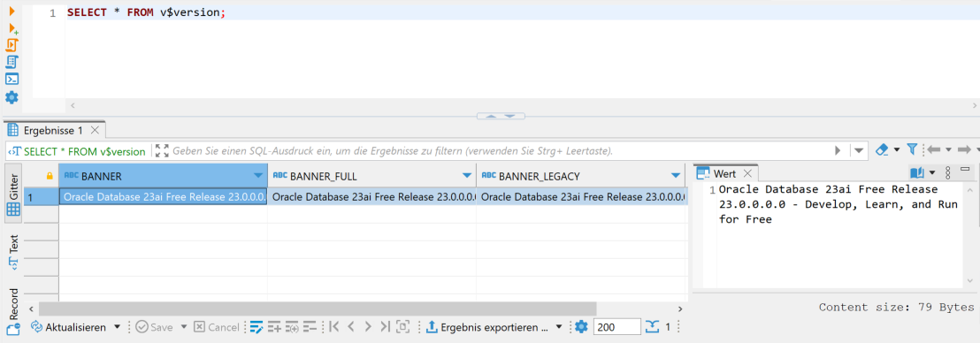The height and width of the screenshot is (343, 980).
Task: Clear filters with the eraser icon
Action: click(x=882, y=150)
